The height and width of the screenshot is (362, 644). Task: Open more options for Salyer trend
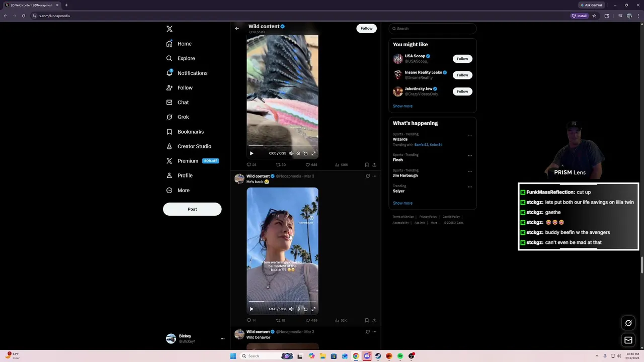coord(470,187)
